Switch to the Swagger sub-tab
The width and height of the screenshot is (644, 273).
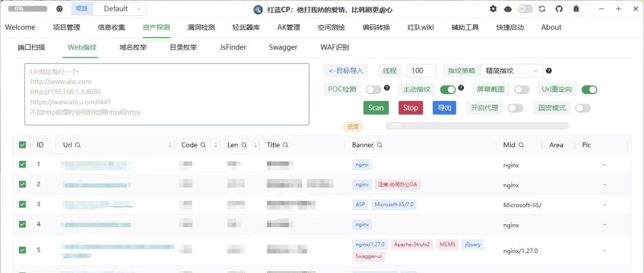tap(283, 47)
